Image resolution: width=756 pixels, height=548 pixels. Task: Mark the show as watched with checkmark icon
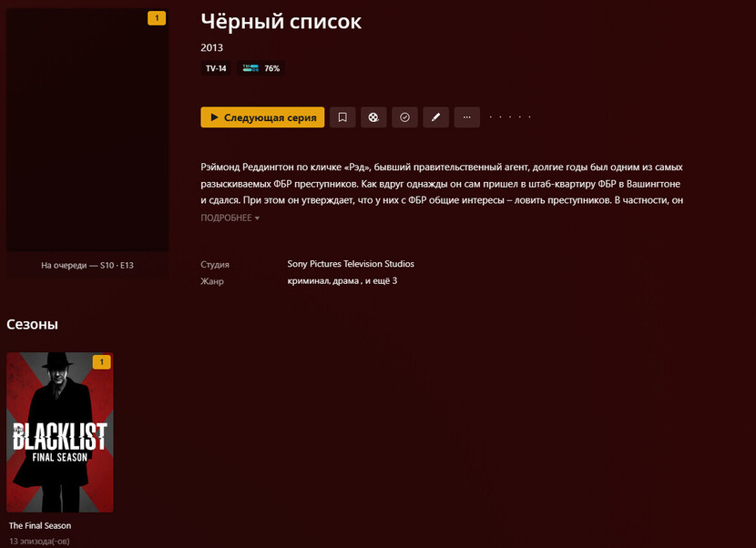404,117
